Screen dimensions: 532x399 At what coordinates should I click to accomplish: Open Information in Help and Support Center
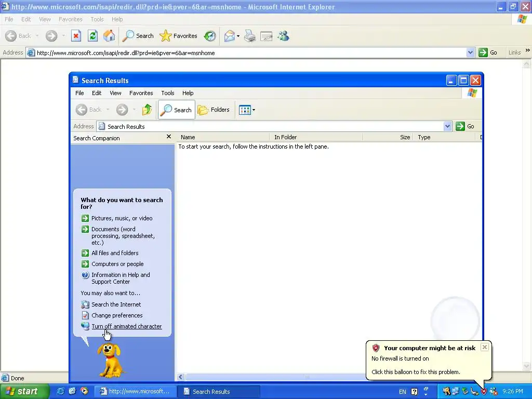[x=121, y=278]
